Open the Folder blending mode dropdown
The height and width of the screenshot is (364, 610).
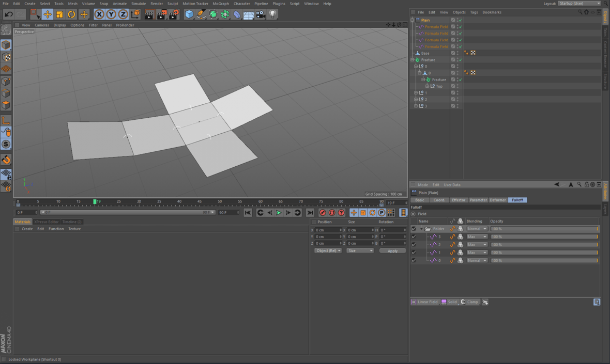476,228
